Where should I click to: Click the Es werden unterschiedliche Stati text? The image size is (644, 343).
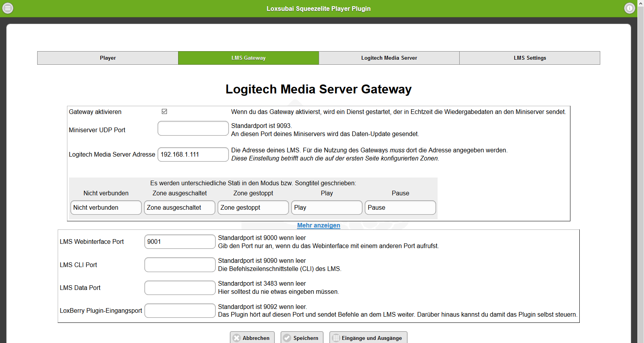point(253,183)
